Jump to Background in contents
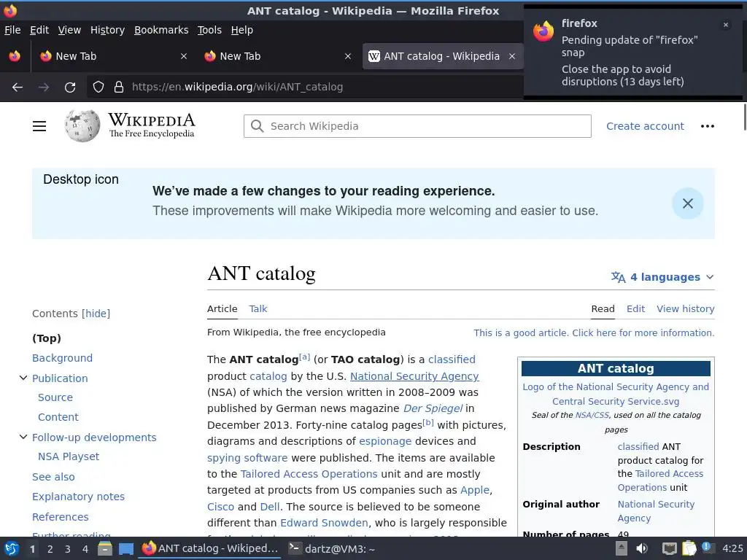The height and width of the screenshot is (560, 747). click(63, 358)
